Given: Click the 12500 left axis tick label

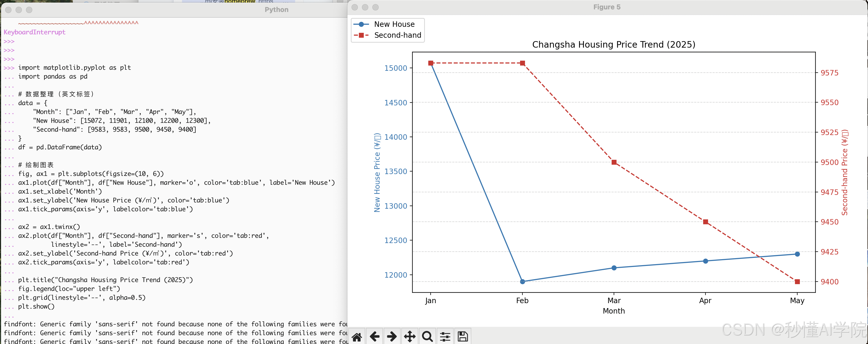Looking at the screenshot, I should (x=396, y=240).
